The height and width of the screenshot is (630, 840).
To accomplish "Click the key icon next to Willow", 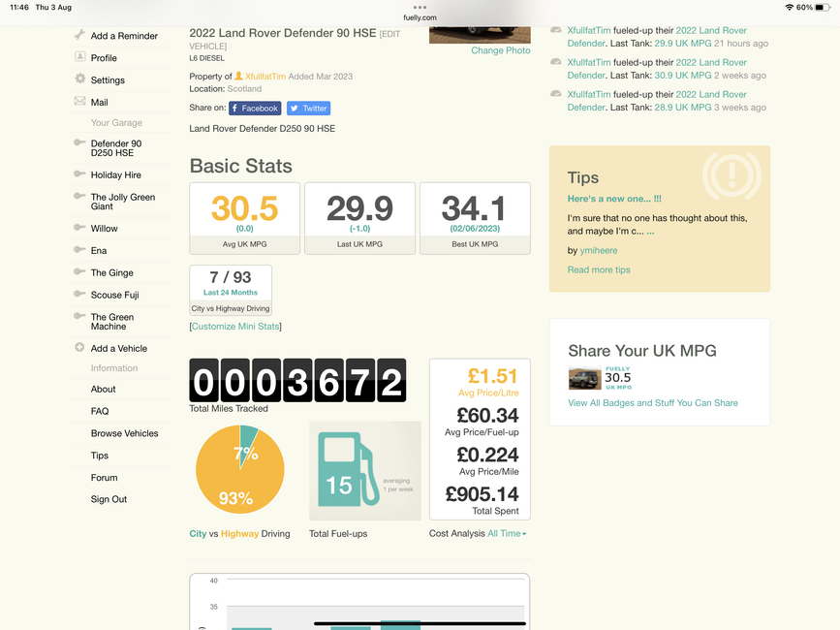I will [79, 227].
